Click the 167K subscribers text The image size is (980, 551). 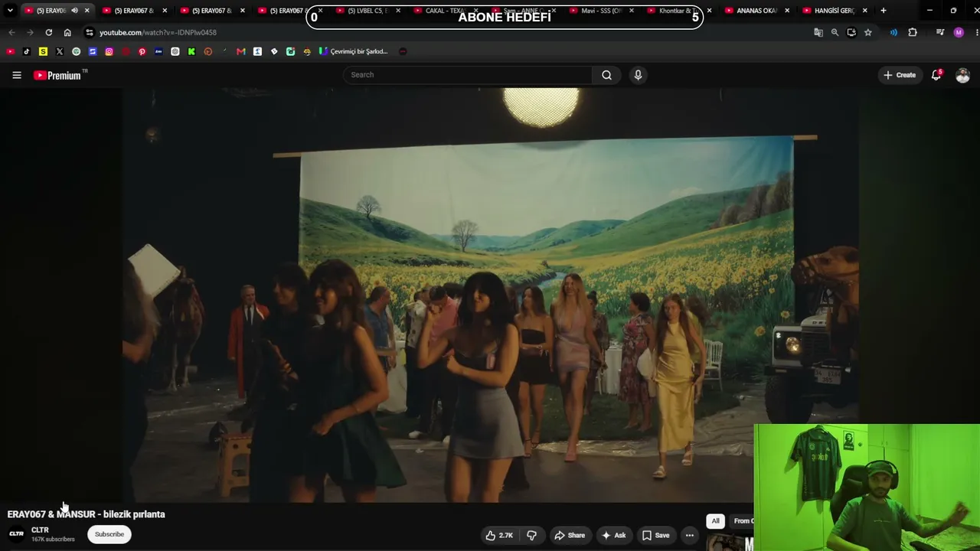pyautogui.click(x=53, y=540)
